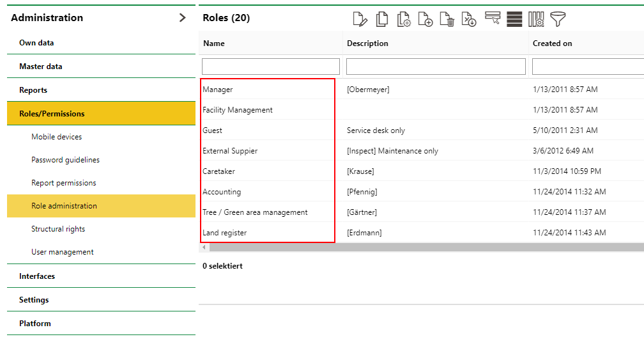Click the horizontal scrollbar below the table
Image resolution: width=644 pixels, height=346 pixels.
click(422, 248)
